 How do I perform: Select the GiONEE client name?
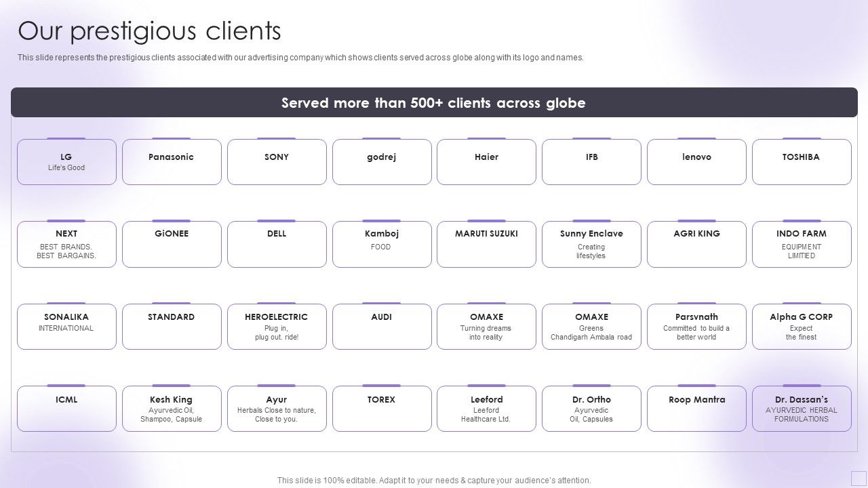[172, 234]
